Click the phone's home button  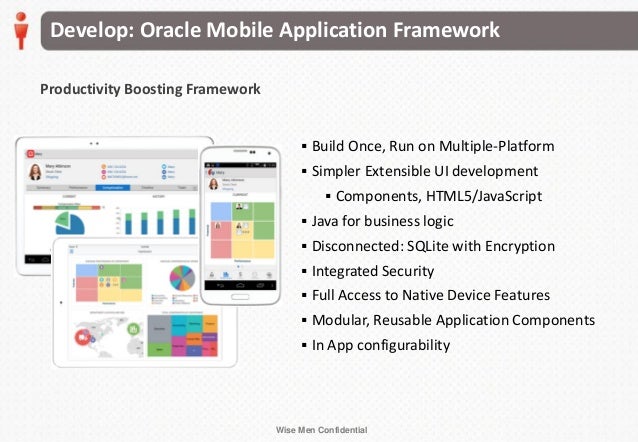tap(240, 297)
